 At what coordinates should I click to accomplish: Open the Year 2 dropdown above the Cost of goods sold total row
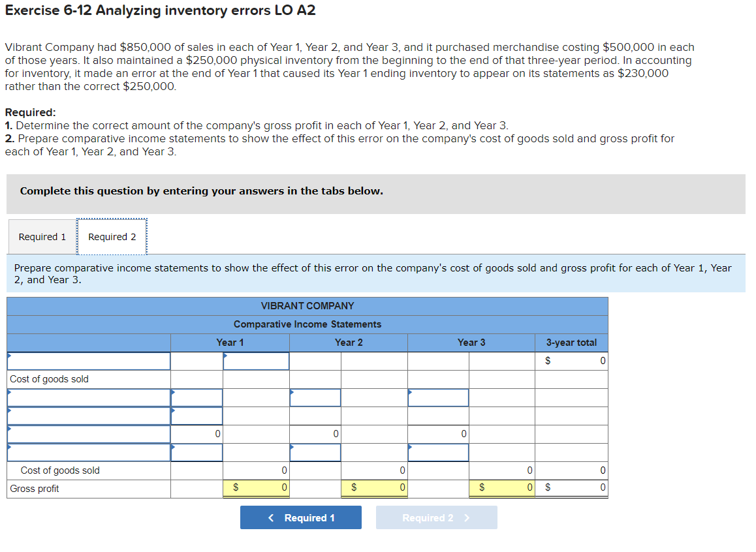coord(315,452)
